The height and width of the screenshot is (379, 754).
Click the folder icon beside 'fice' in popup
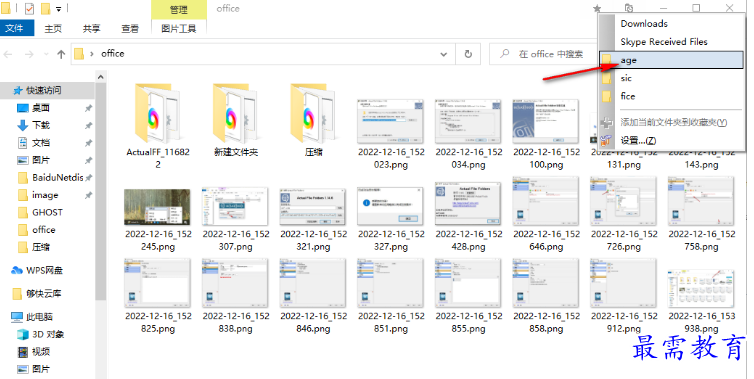click(607, 96)
